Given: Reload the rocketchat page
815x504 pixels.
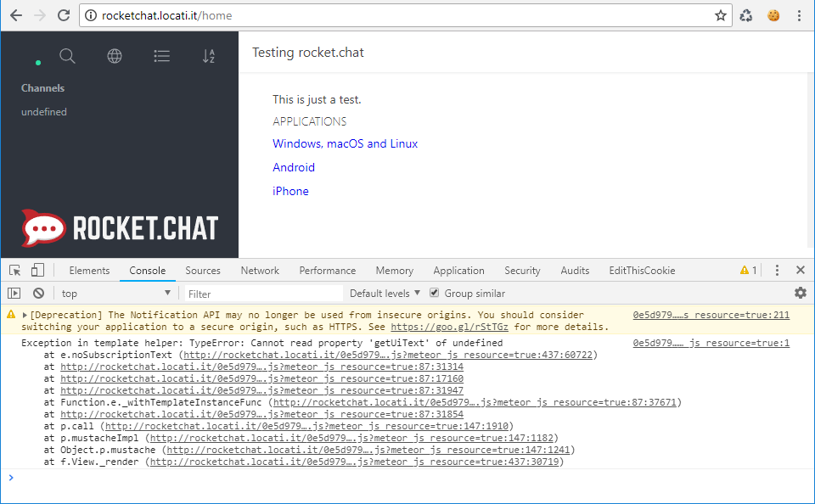Looking at the screenshot, I should 64,15.
